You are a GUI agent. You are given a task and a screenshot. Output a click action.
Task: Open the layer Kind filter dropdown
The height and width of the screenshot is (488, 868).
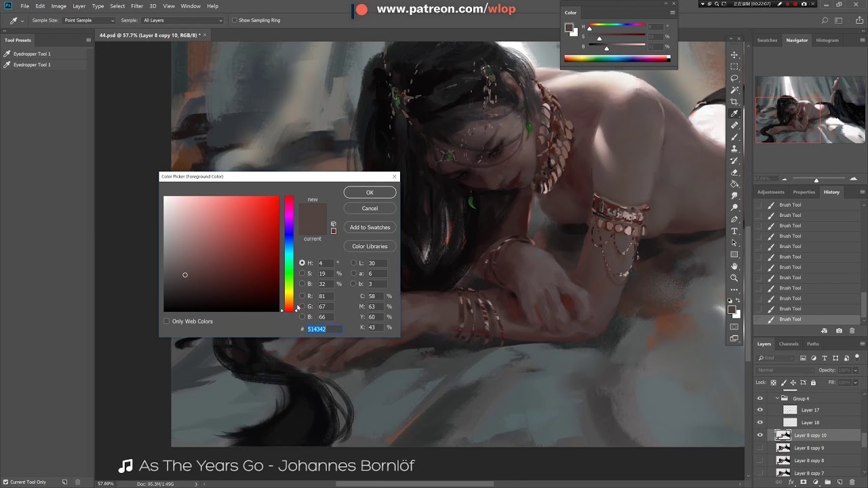click(x=776, y=358)
